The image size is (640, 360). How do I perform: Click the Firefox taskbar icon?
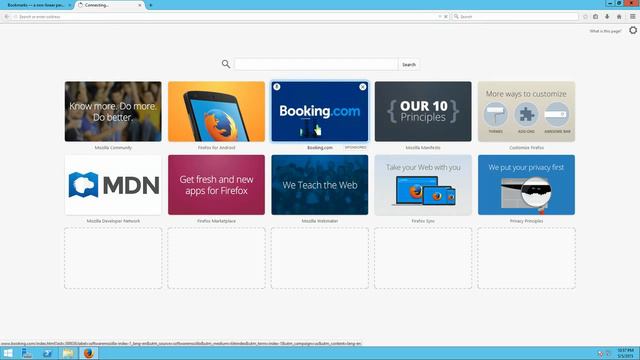89,353
